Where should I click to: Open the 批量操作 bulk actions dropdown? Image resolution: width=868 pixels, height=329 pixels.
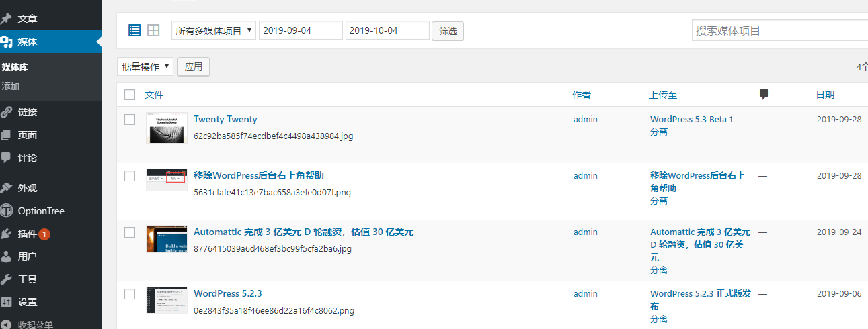145,66
